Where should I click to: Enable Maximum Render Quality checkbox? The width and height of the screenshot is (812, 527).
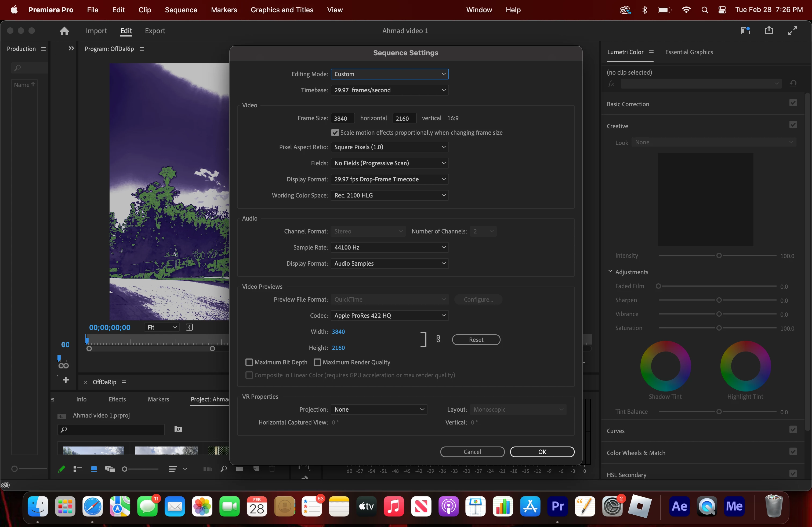[x=317, y=362]
